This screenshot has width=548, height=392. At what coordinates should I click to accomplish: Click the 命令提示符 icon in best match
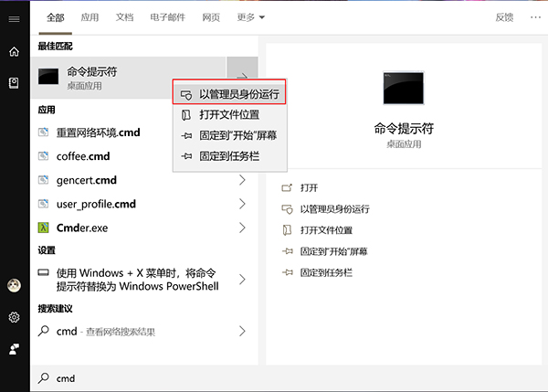pos(48,77)
